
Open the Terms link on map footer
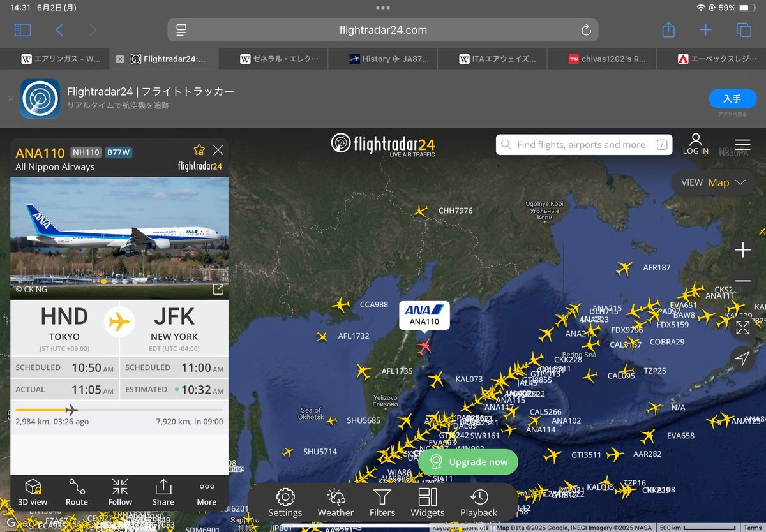tap(753, 528)
